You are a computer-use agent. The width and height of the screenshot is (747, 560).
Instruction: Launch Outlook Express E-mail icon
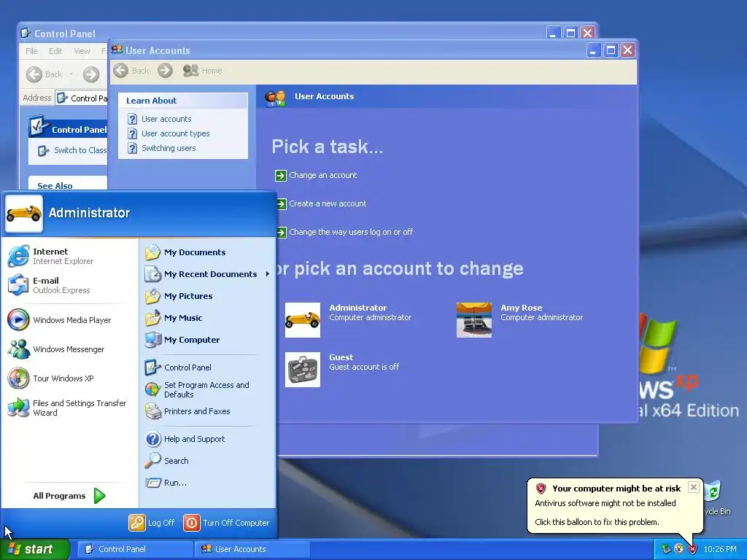coord(18,285)
